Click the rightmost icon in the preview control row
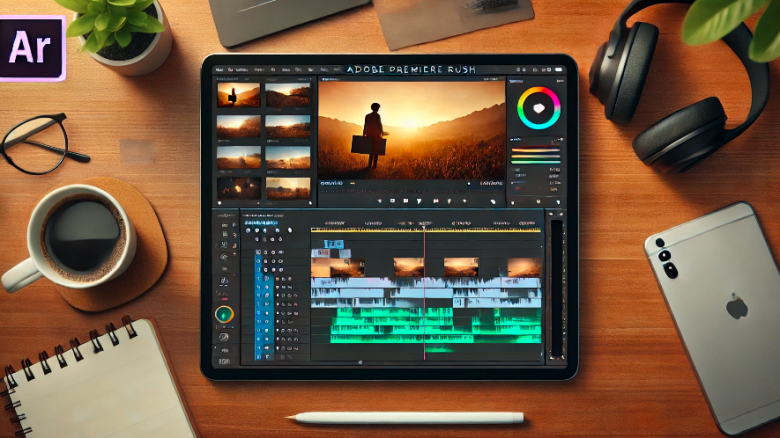780x438 pixels. click(492, 201)
